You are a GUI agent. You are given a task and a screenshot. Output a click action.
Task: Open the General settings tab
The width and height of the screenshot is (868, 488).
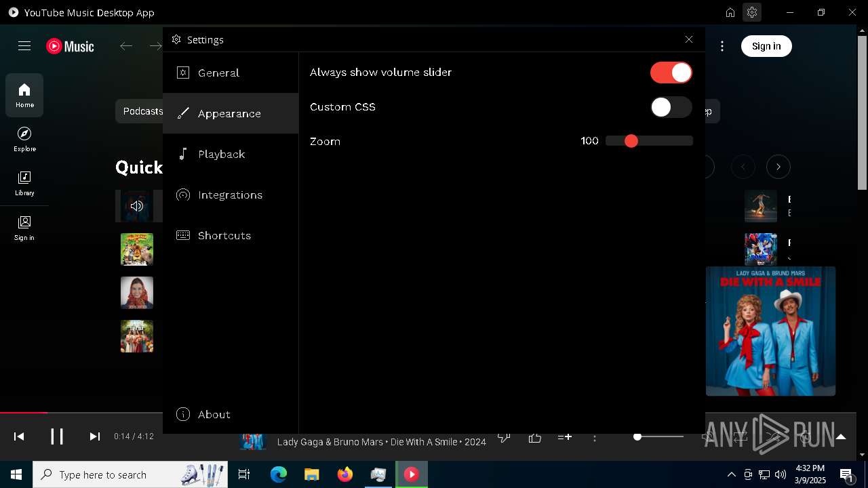pyautogui.click(x=231, y=73)
